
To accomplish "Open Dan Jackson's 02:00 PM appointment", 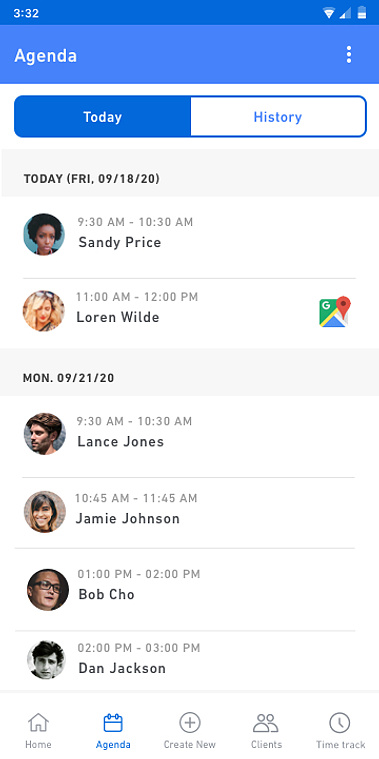I will (189, 660).
